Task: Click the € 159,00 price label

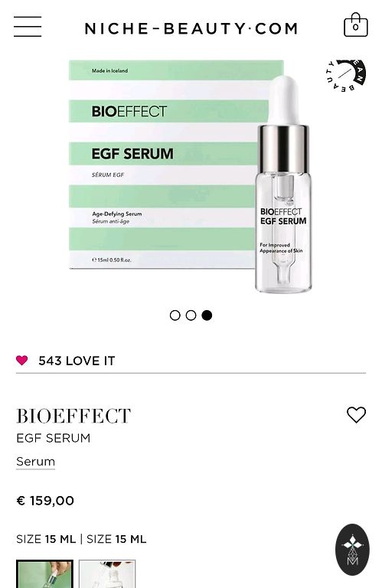Action: point(45,501)
